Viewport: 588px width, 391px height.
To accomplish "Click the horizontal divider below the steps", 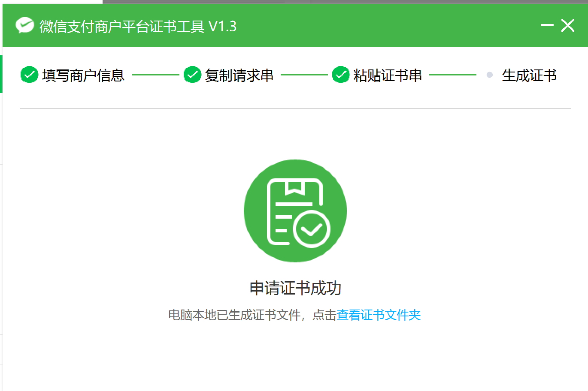I will coord(295,108).
